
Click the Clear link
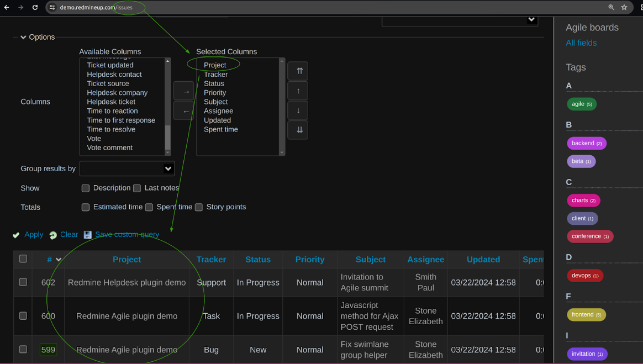[69, 234]
